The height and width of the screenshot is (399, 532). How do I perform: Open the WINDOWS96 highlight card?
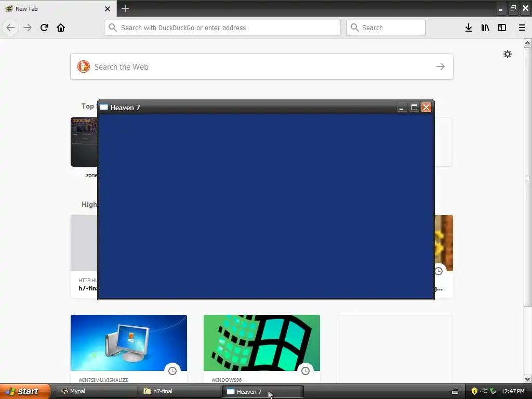pos(262,349)
